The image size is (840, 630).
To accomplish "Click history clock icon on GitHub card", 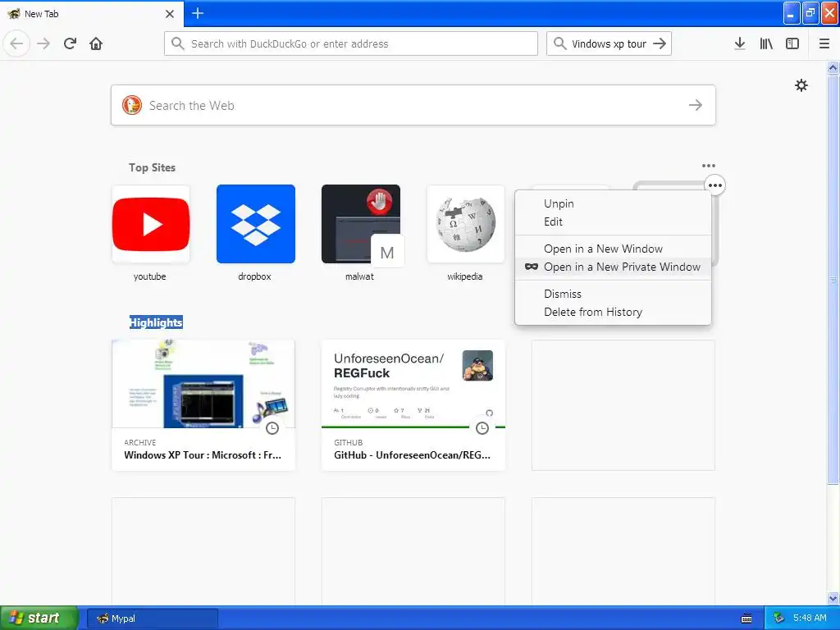I will click(x=482, y=428).
